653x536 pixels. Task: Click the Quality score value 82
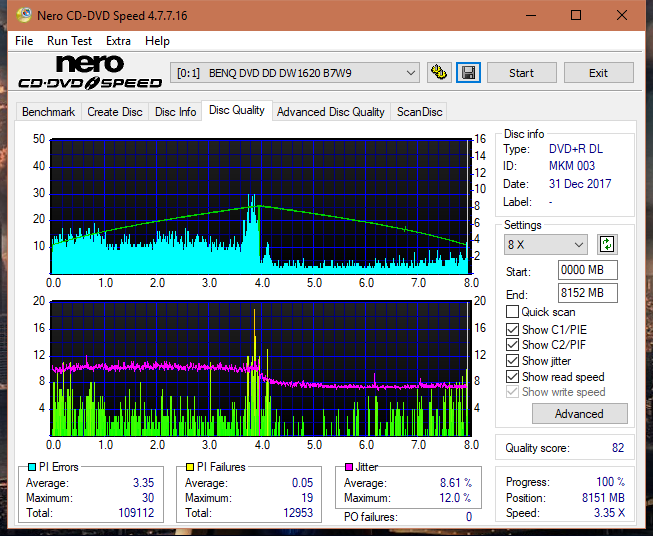(618, 448)
